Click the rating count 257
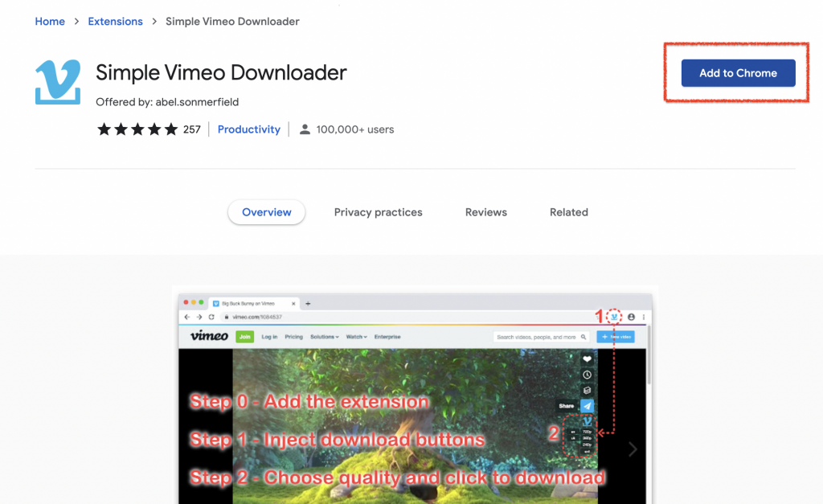 [x=191, y=129]
